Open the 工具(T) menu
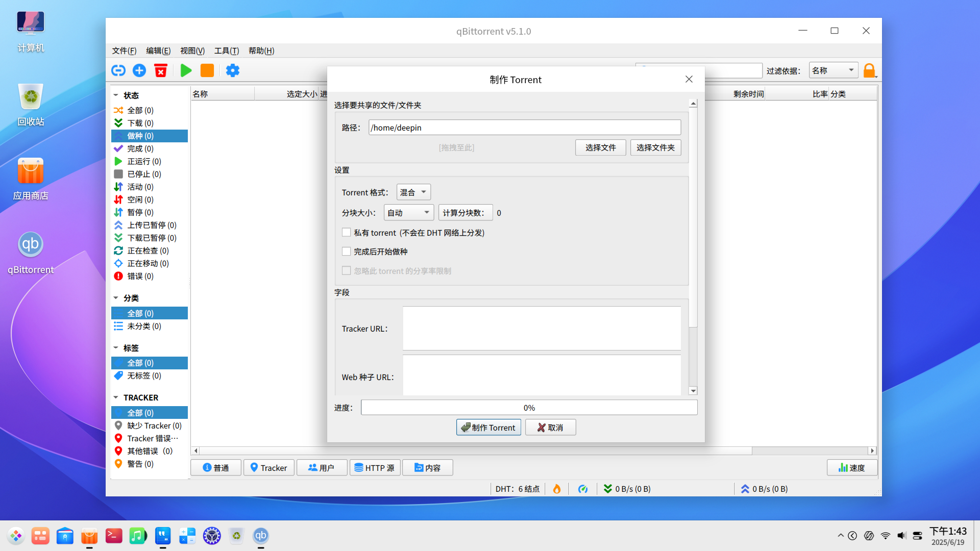The image size is (980, 551). [227, 51]
